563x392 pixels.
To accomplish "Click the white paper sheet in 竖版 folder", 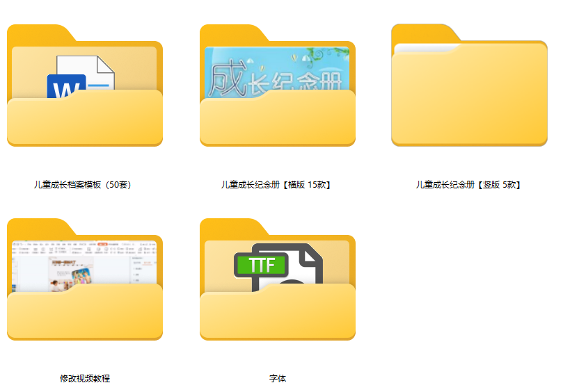I will pos(425,48).
